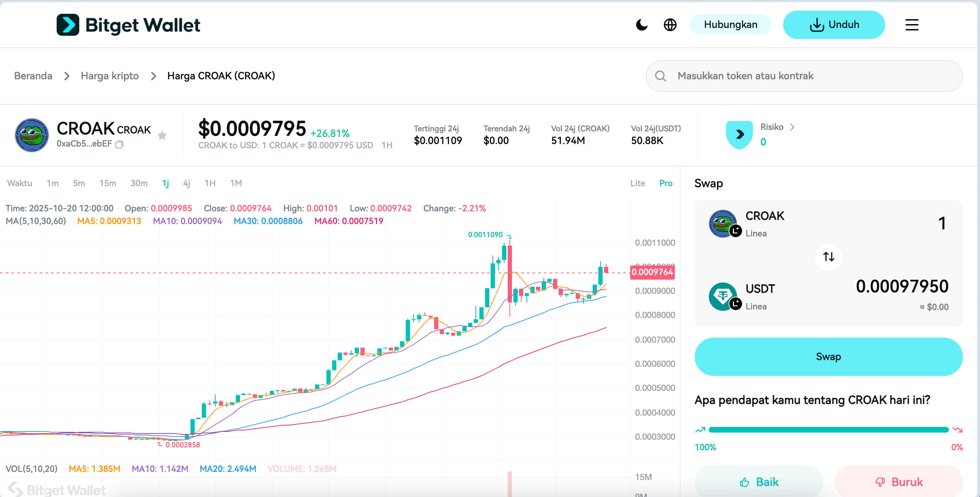Click the Hubungkan connect button
This screenshot has height=497, width=980.
tap(730, 25)
